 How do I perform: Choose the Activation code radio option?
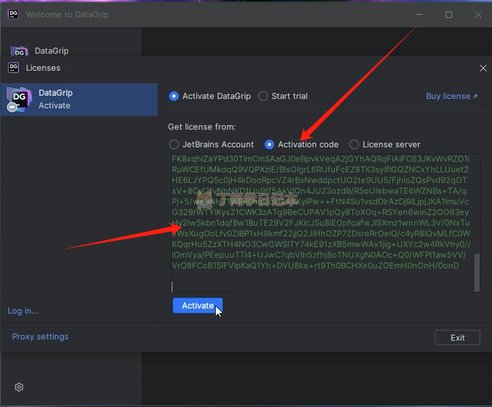[269, 144]
